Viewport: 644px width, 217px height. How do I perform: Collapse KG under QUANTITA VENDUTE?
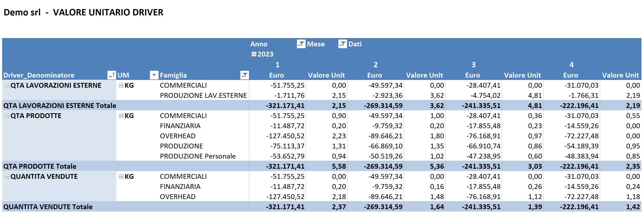[121, 176]
